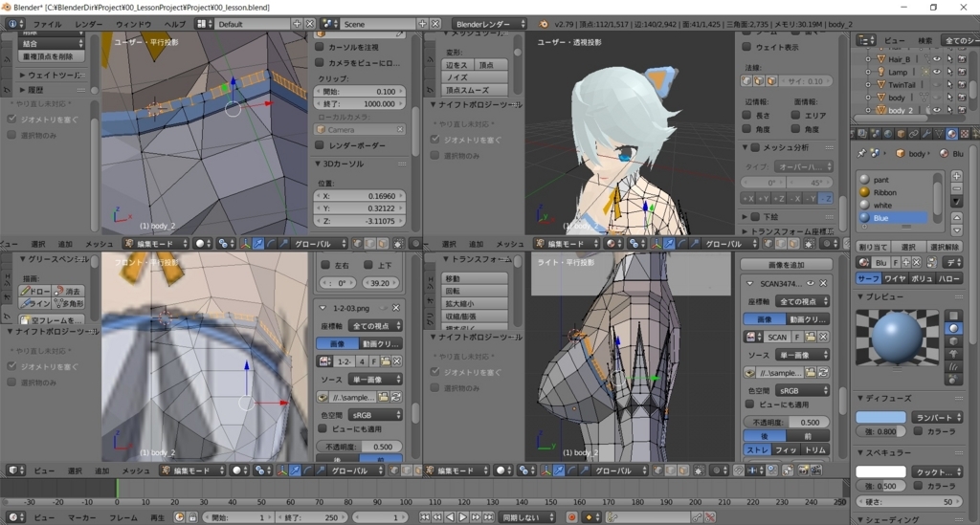Image resolution: width=980 pixels, height=525 pixels.
Task: Remove the SCAN3474 background image
Action: point(823,283)
